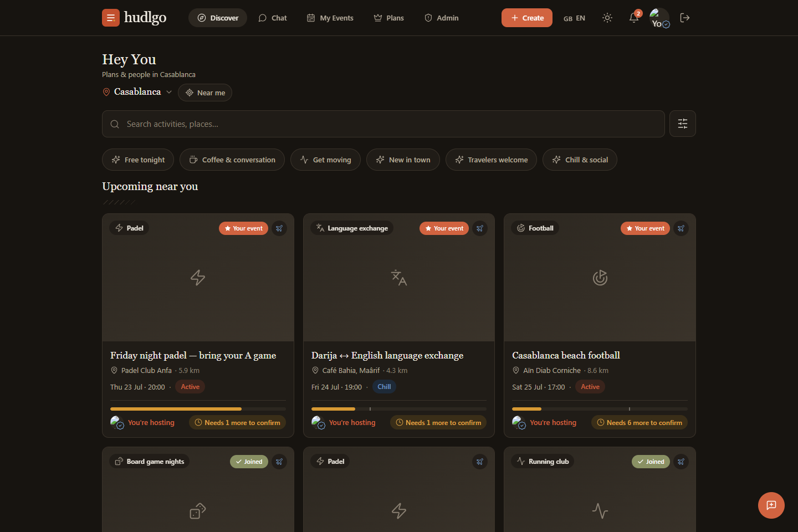Pin the second Padel card without badge

pos(480,462)
